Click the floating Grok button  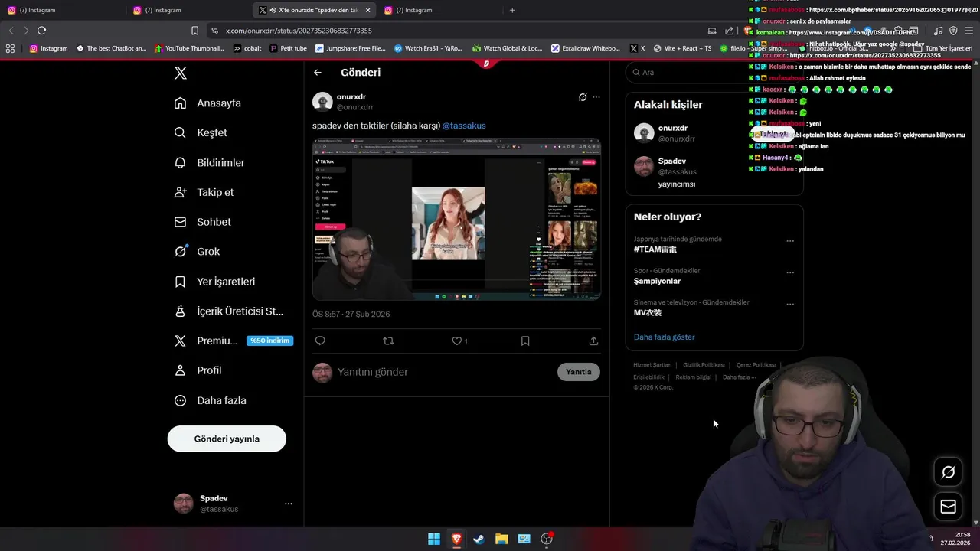coord(948,472)
